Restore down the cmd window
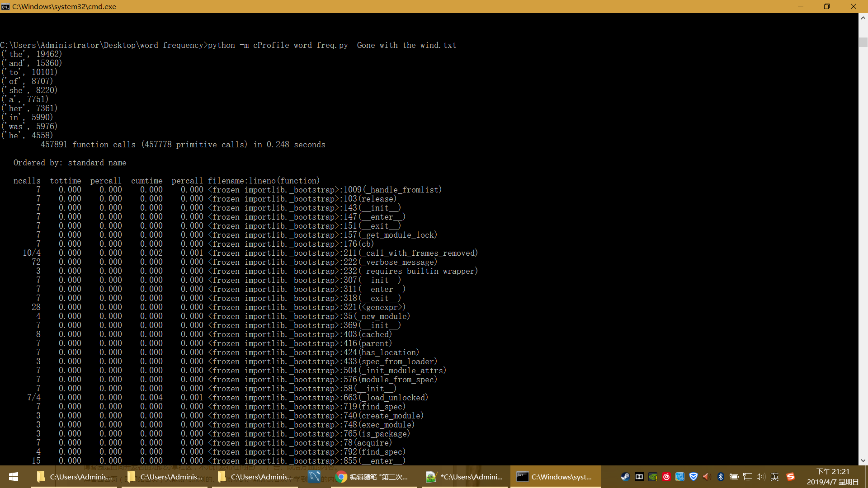The image size is (868, 488). [826, 6]
